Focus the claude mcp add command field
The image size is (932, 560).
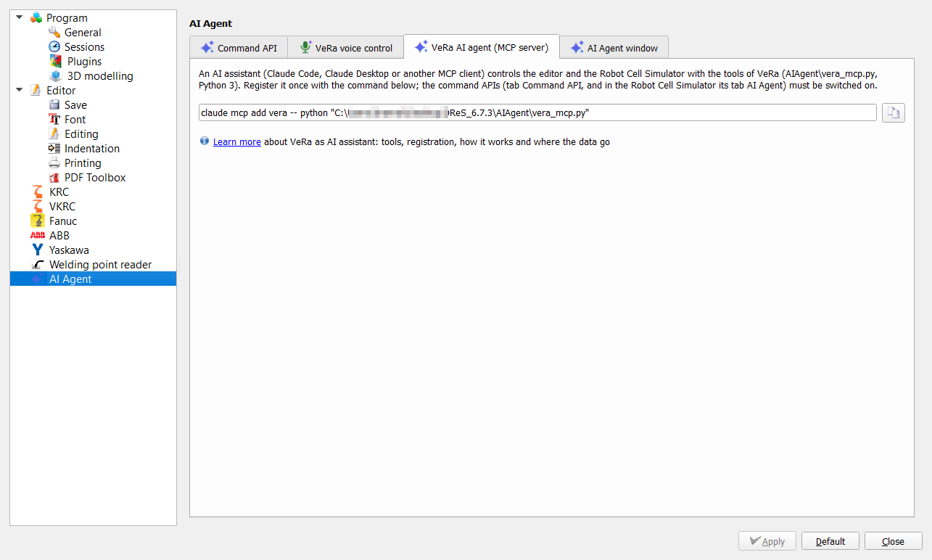click(537, 112)
